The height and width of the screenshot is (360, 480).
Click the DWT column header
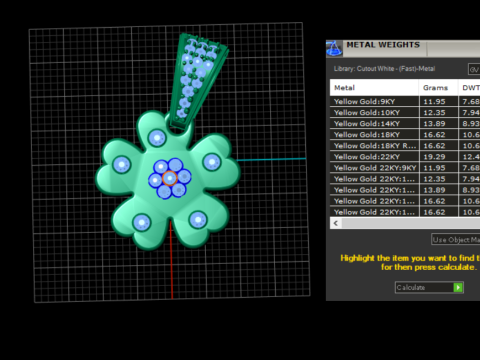coord(470,88)
